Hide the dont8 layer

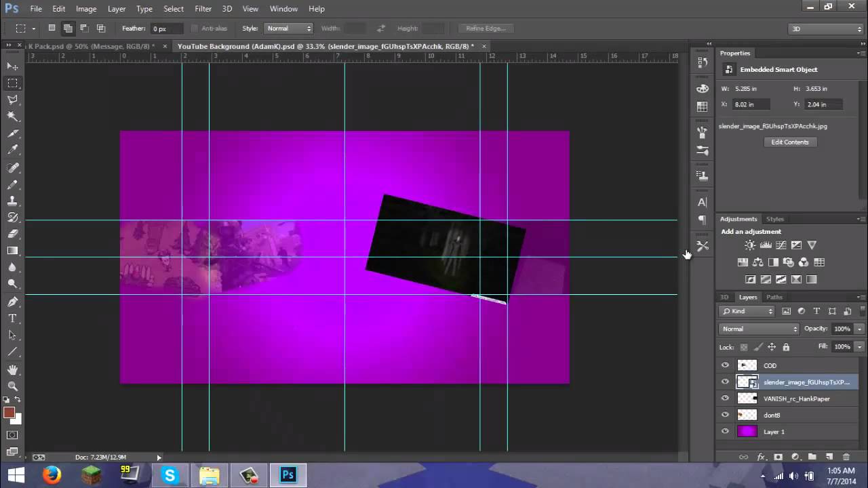point(725,415)
